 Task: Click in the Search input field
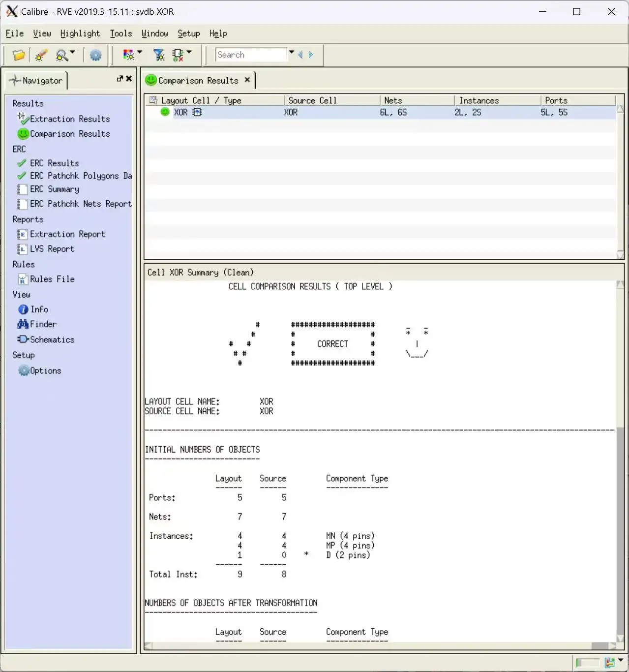tap(251, 55)
